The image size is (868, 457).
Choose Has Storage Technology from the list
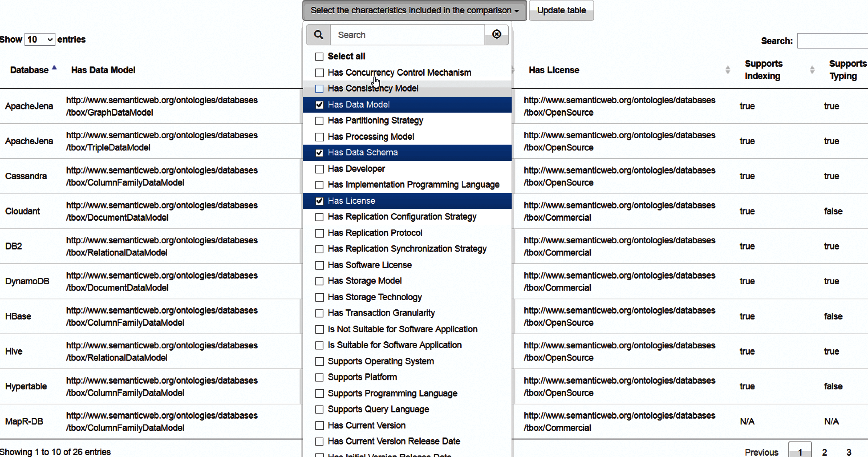click(374, 297)
